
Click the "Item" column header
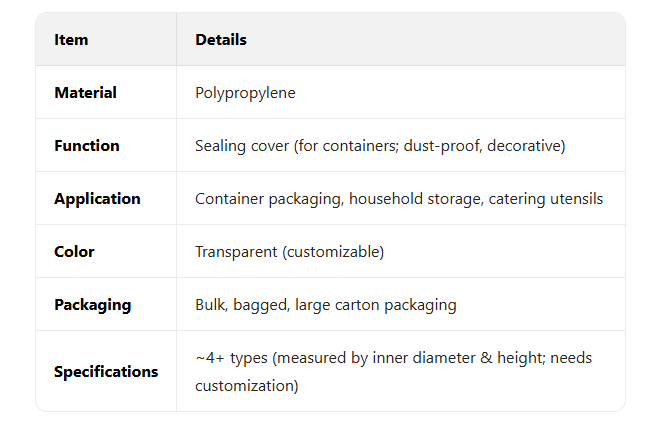[x=71, y=40]
